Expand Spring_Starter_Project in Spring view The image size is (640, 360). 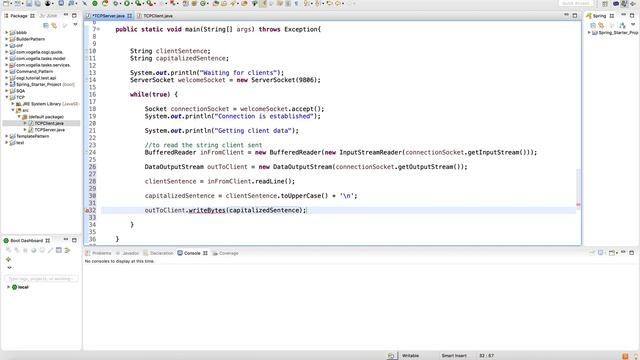click(589, 32)
